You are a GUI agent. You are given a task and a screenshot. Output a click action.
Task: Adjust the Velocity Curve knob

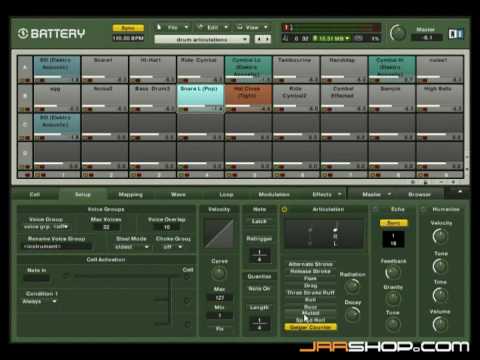tap(219, 274)
